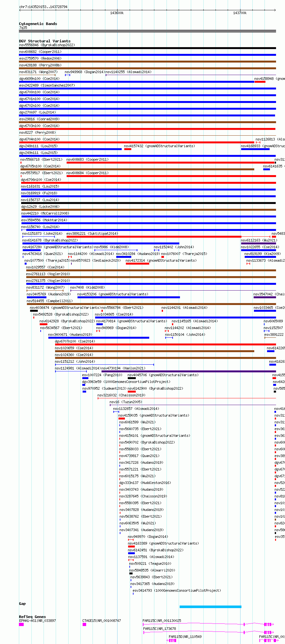Screen dimensions: 285x644
Task: Click the nsv509221 (Teague2010) label
Action: pos(150,563)
